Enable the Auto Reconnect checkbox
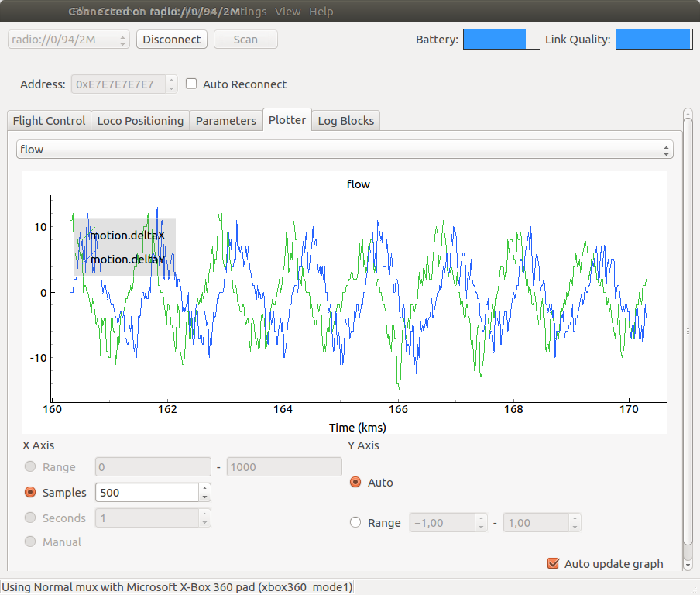700x595 pixels. [x=191, y=84]
